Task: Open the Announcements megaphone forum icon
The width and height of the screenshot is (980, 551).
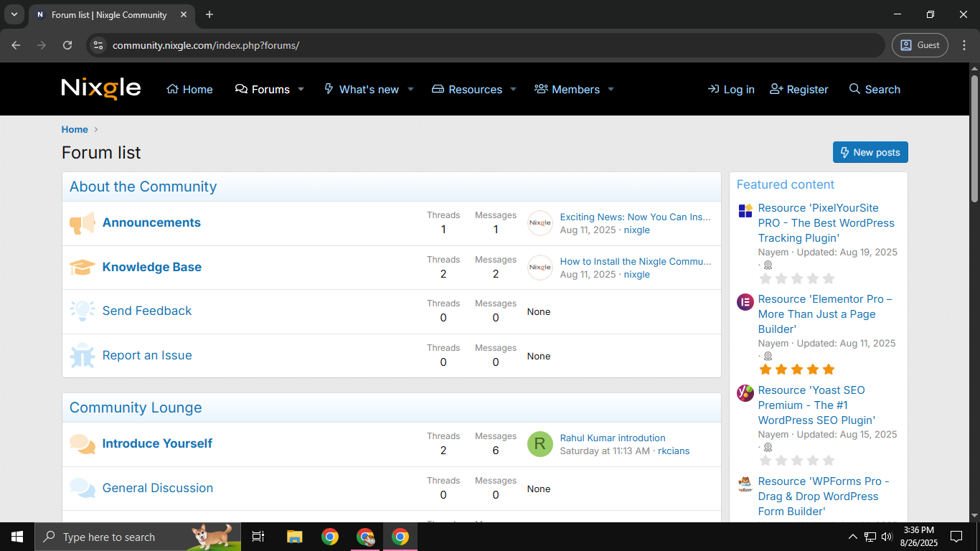Action: tap(83, 223)
